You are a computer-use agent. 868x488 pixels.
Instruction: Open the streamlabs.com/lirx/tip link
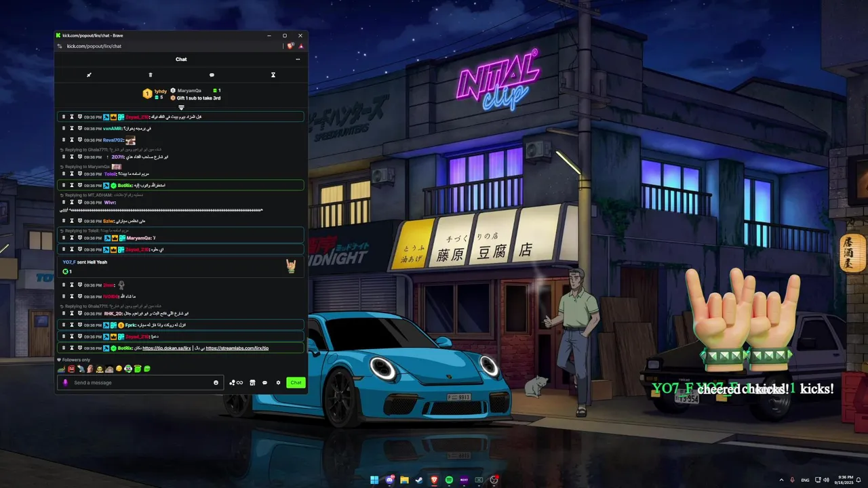tap(237, 348)
